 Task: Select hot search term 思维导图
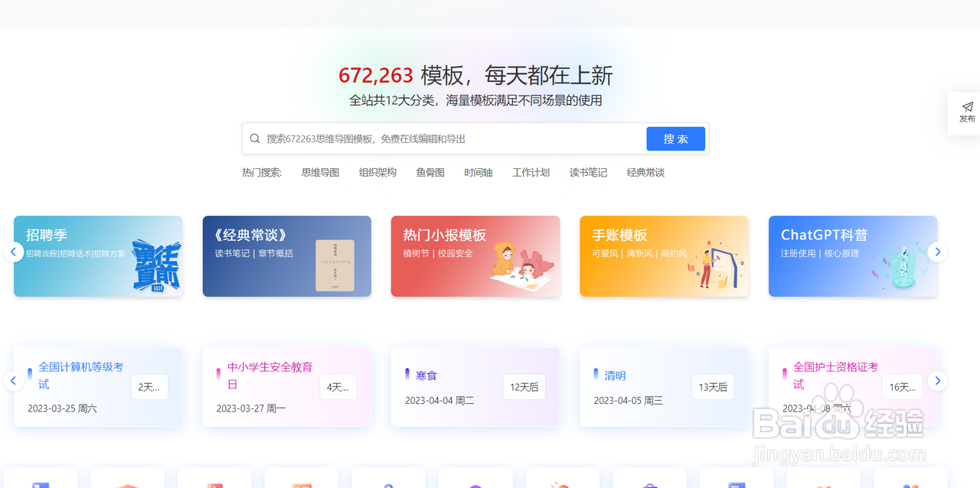tap(320, 173)
